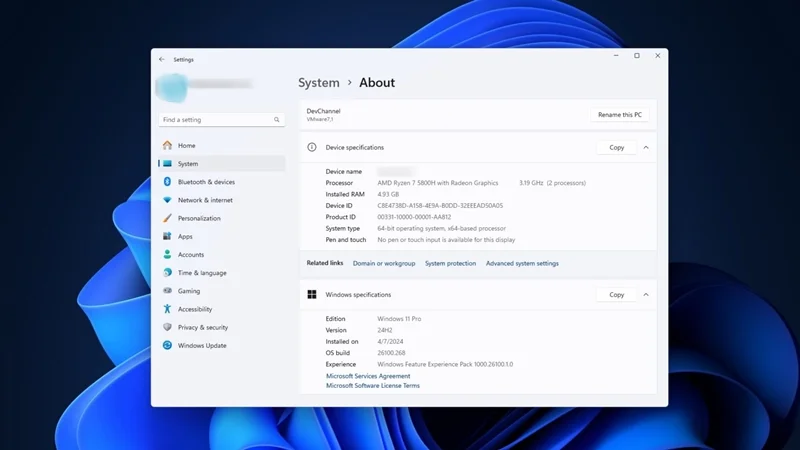Go to Gaming settings
800x450 pixels.
coord(221,291)
